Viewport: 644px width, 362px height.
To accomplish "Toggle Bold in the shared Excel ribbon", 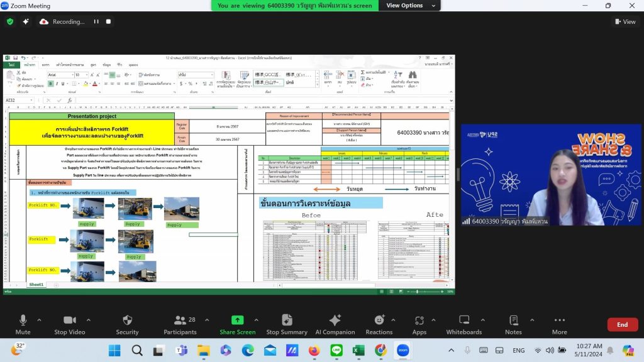I will pyautogui.click(x=51, y=84).
